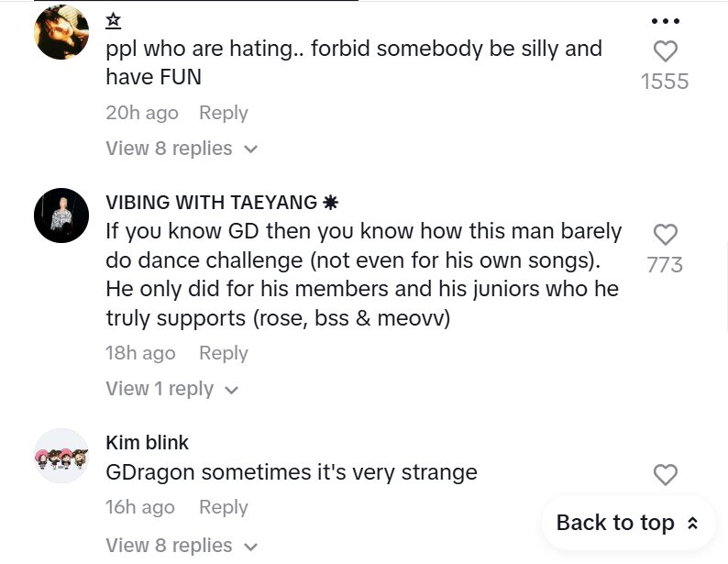Screen dimensions: 728x564
Task: Click the chevron beside 'View 1 reply'
Action: point(231,390)
